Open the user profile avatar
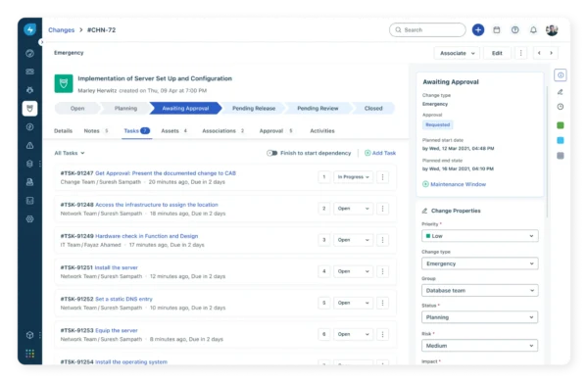This screenshot has height=382, width=588. click(552, 30)
